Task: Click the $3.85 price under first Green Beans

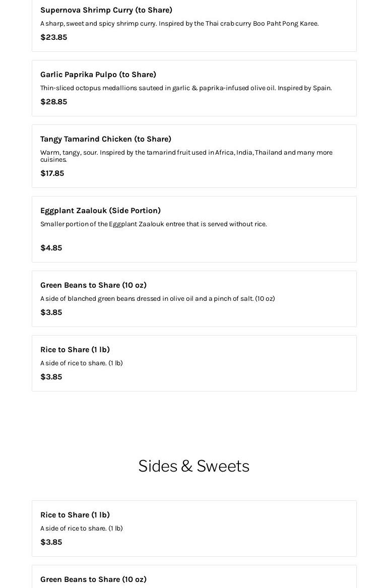Action: 51,312
